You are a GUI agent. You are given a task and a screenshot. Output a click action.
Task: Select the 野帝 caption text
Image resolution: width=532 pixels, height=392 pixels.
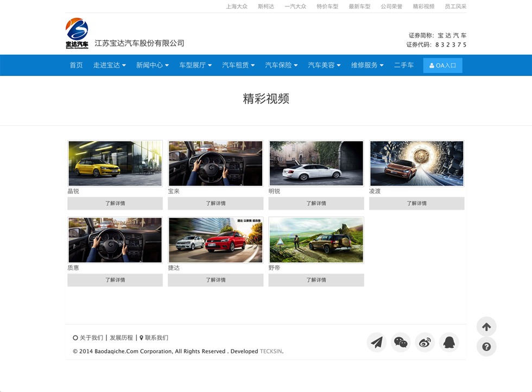[275, 268]
